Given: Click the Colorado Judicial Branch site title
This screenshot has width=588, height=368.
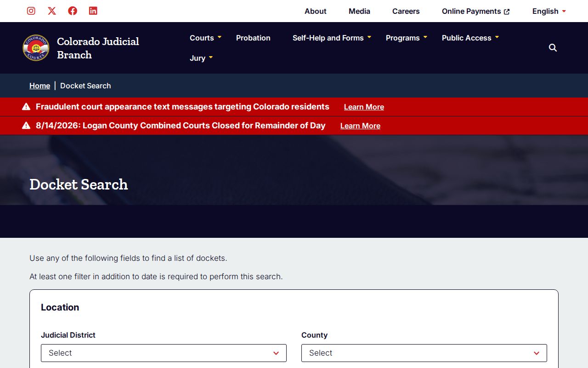Looking at the screenshot, I should (98, 48).
